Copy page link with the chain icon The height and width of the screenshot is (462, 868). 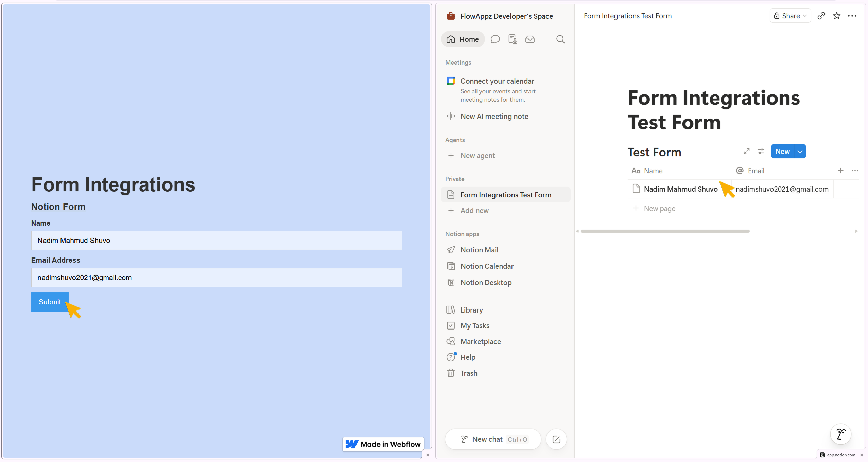click(x=821, y=16)
